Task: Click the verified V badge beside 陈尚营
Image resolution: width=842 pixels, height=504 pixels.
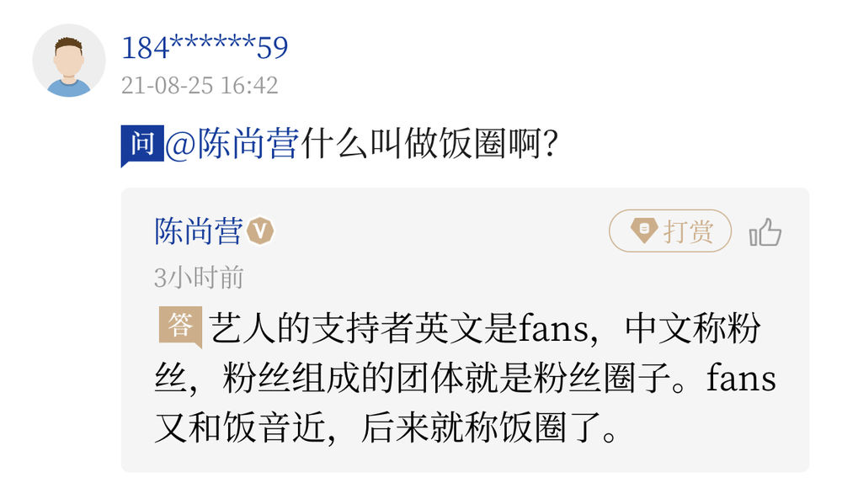Action: tap(261, 231)
